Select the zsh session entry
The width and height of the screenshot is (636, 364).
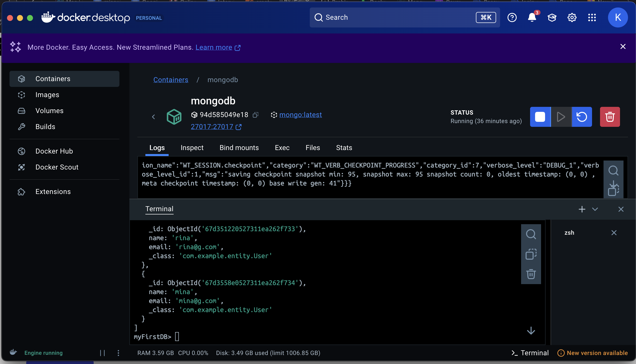[x=569, y=233]
